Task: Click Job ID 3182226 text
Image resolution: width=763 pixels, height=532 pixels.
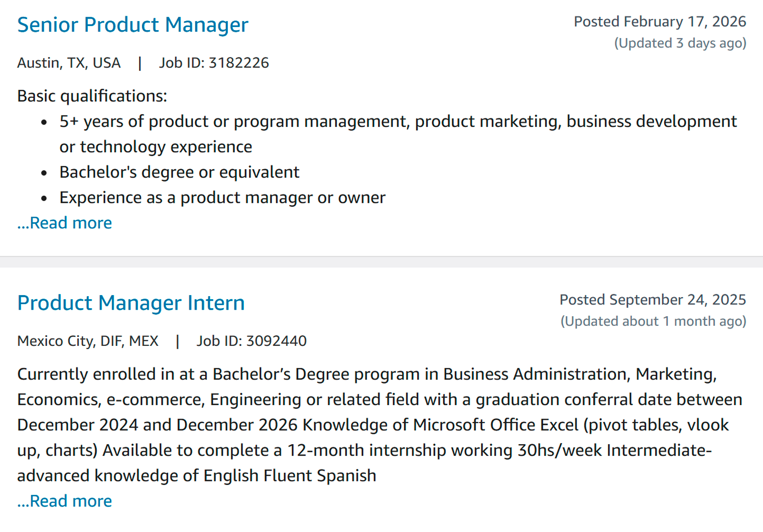Action: [x=214, y=63]
